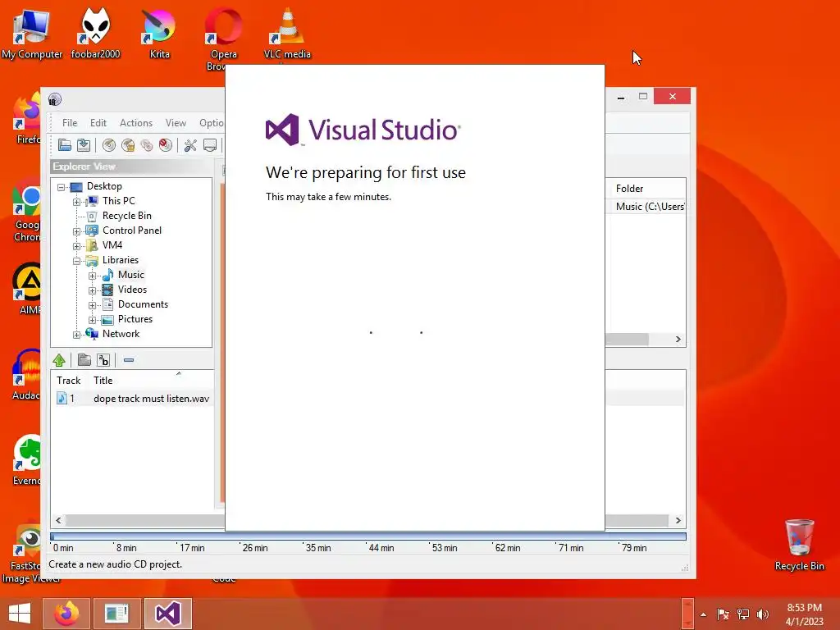Click track list scrollbar left arrow
Viewport: 840px width, 630px height.
click(x=58, y=520)
